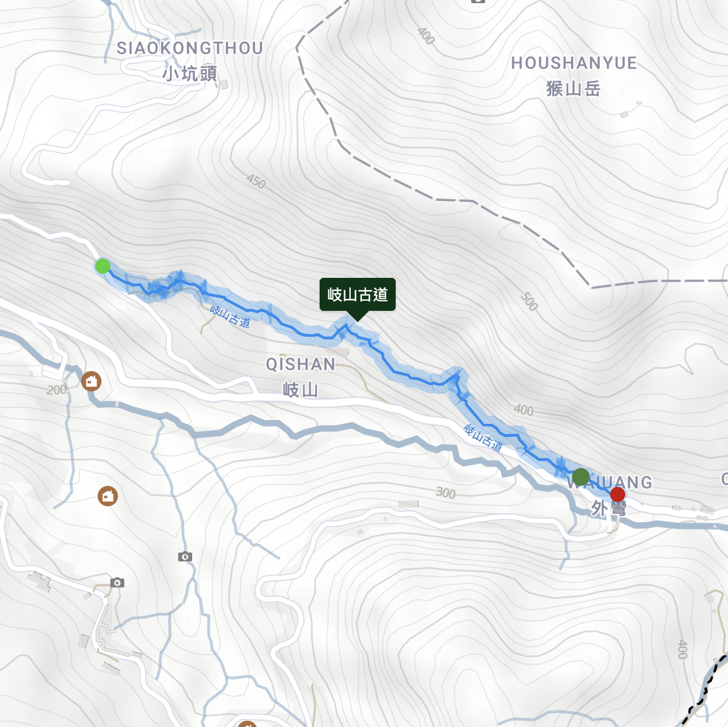Select the SIAOKONGTHOU place name
This screenshot has height=727, width=728.
(x=190, y=48)
